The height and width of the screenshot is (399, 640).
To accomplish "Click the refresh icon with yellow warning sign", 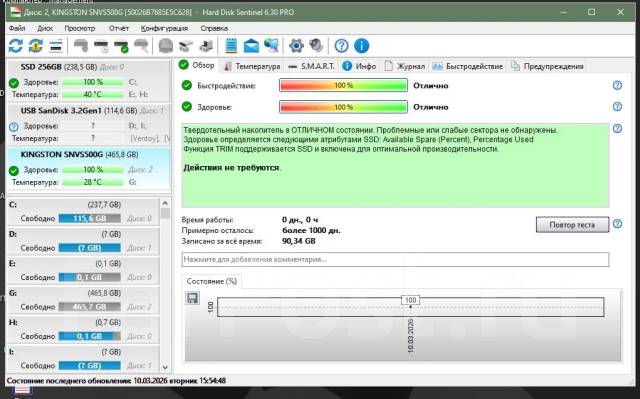I will tap(36, 46).
